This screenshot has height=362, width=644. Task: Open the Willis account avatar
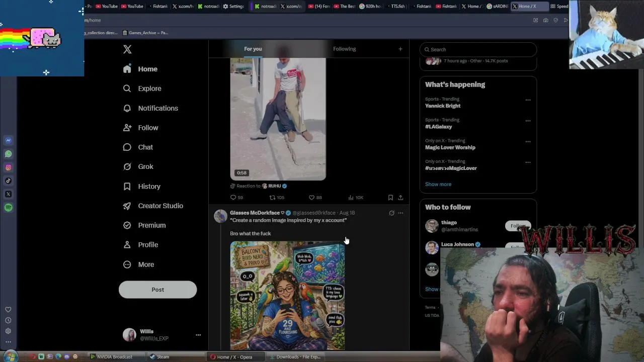coord(130,335)
